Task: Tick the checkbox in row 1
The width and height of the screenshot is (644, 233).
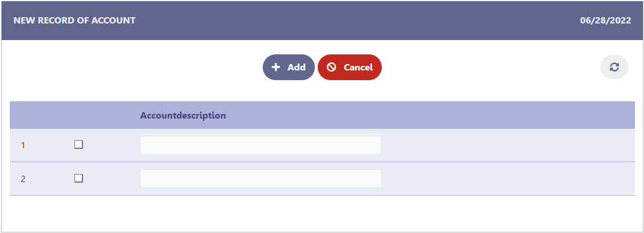Action: (79, 145)
